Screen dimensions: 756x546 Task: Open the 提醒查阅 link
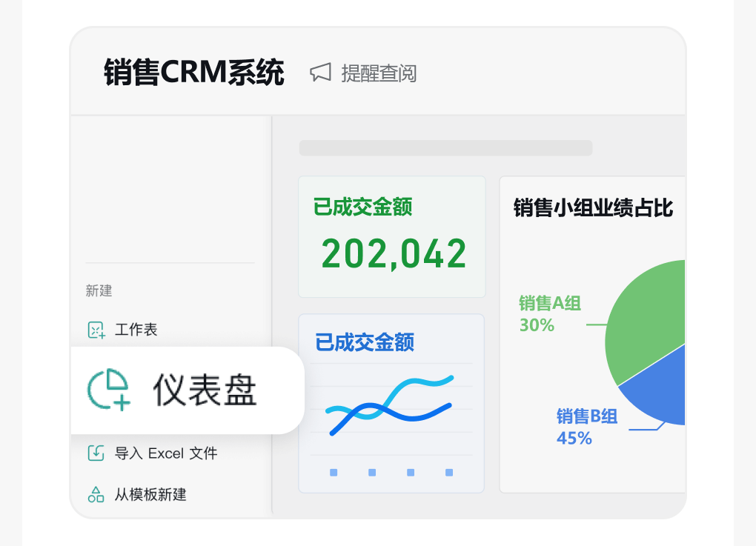click(379, 73)
